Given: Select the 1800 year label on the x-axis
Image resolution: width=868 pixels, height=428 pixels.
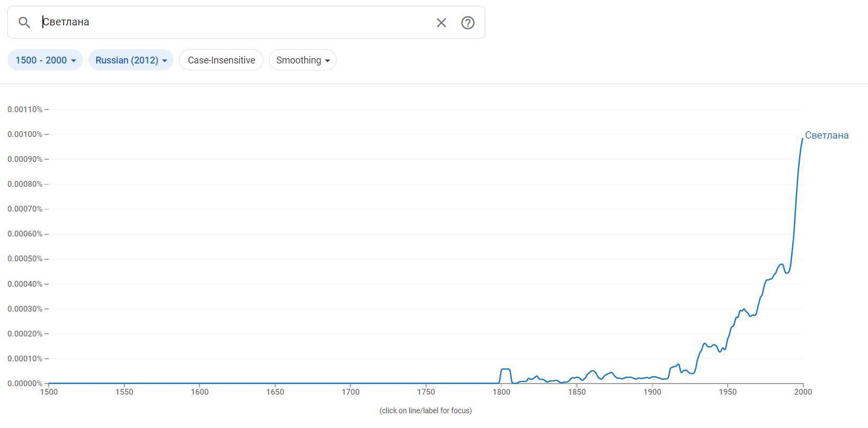Looking at the screenshot, I should point(501,392).
